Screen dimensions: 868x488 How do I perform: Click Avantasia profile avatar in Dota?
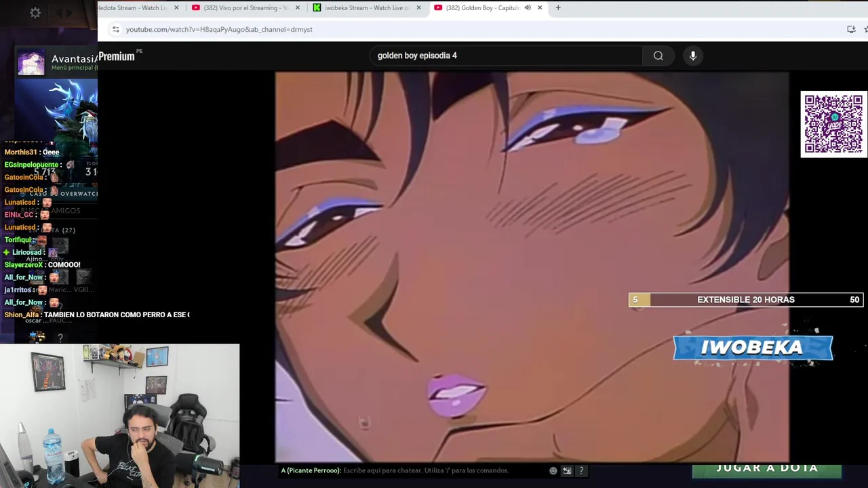(31, 62)
